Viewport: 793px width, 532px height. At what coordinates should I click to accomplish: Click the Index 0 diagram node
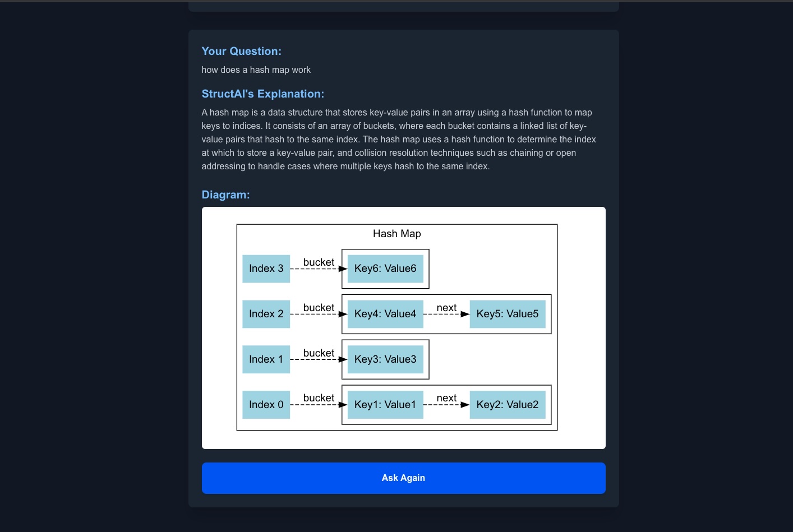pyautogui.click(x=266, y=405)
